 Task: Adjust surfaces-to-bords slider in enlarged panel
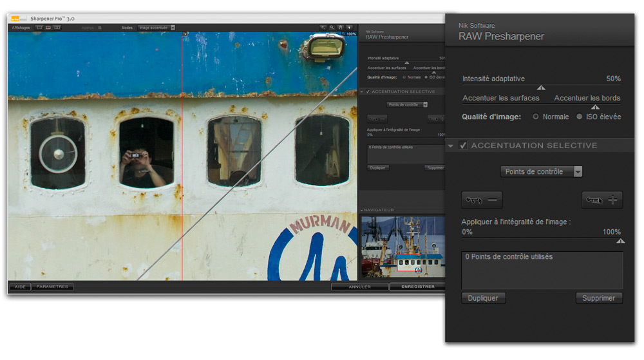coord(595,107)
